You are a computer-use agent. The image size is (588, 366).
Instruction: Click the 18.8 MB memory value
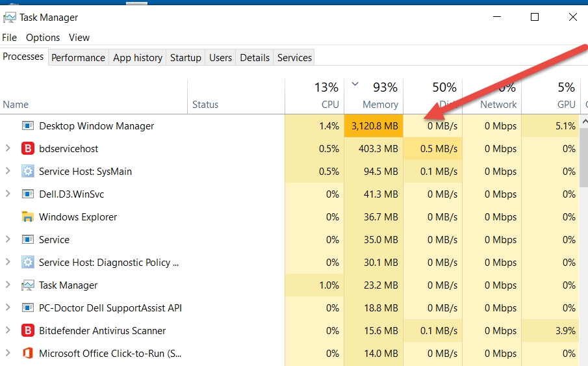381,307
